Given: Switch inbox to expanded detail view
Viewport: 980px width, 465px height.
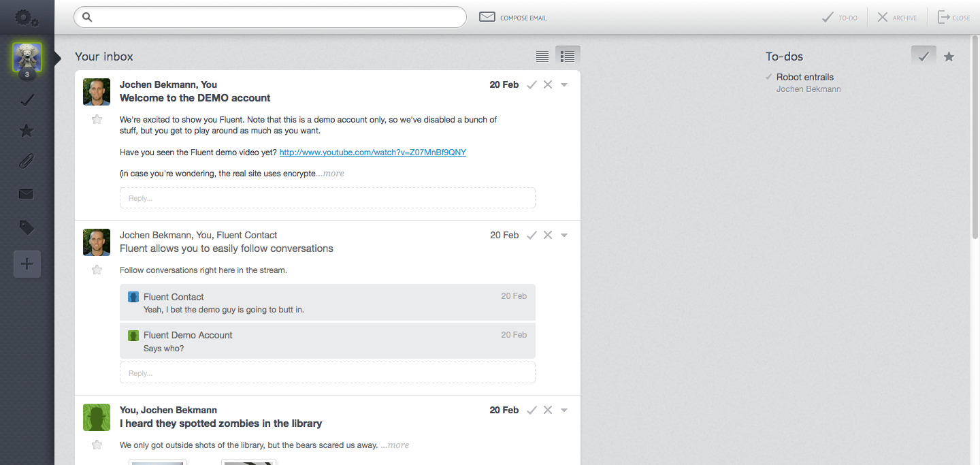Looking at the screenshot, I should coord(568,57).
